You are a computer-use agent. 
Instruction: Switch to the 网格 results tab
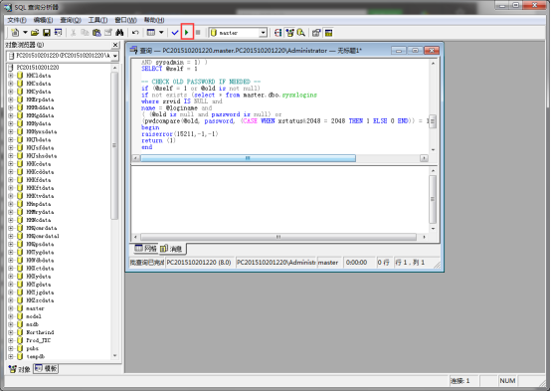(146, 249)
